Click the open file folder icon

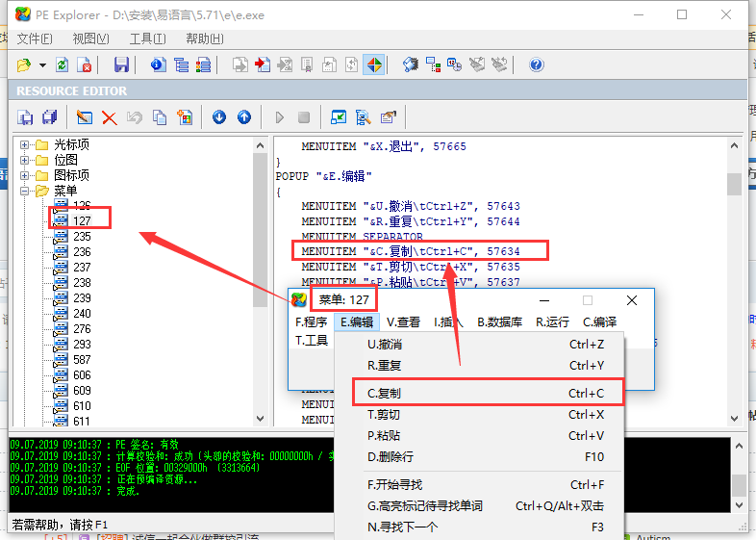[x=24, y=64]
